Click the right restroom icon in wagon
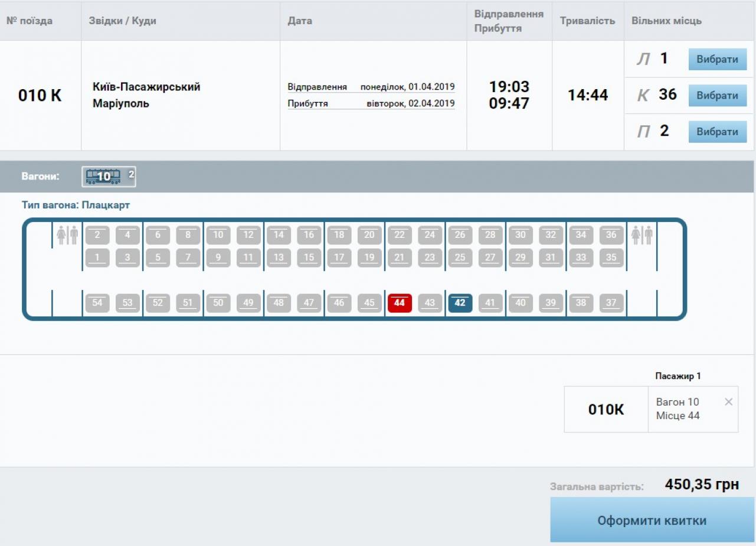The height and width of the screenshot is (546, 756). point(642,235)
